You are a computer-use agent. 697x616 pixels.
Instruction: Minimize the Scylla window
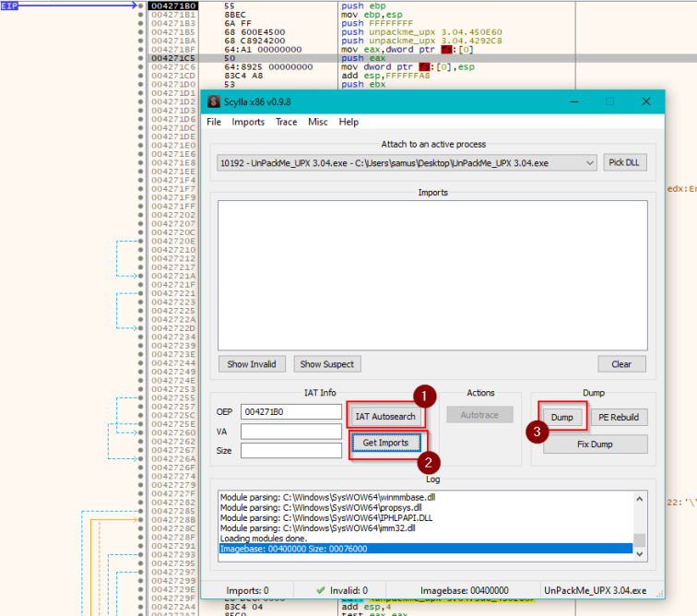[x=574, y=101]
